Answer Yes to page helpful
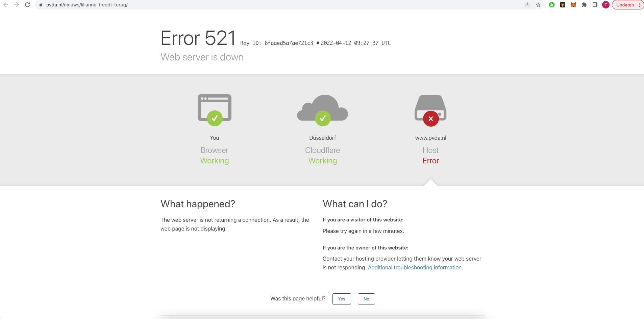Viewport: 644px width, 319px height. tap(342, 299)
